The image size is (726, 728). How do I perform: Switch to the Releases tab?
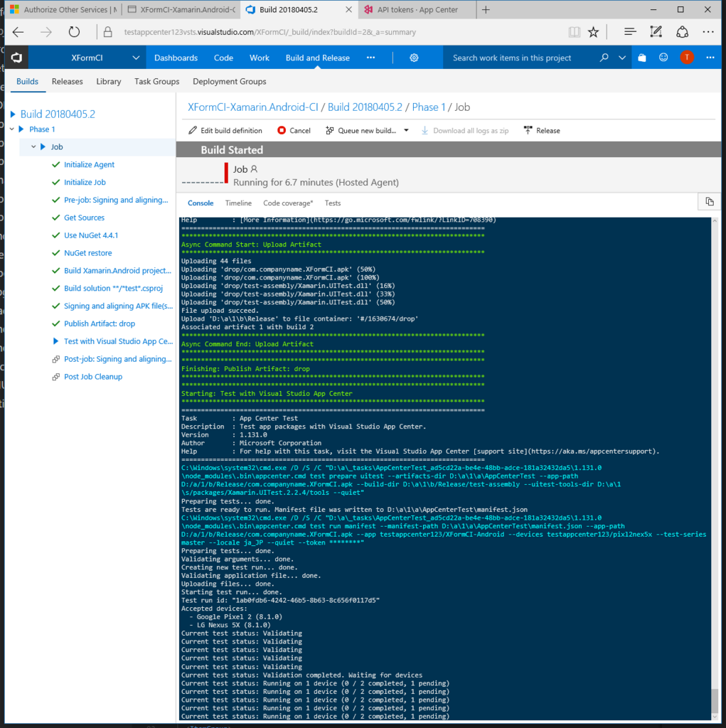68,81
